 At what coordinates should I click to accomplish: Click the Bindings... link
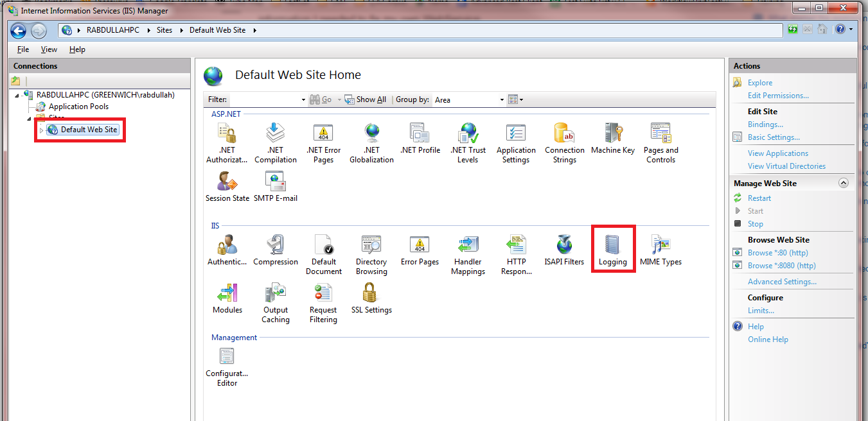(765, 125)
